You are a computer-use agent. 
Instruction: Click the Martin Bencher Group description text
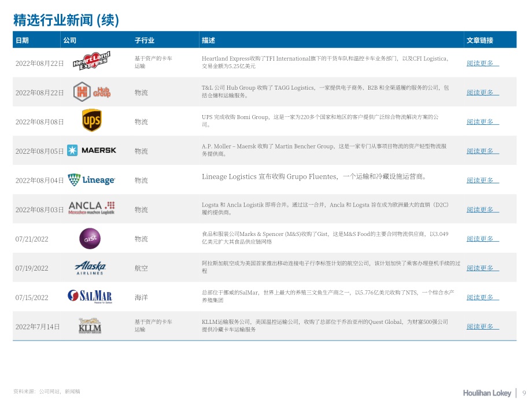point(324,150)
